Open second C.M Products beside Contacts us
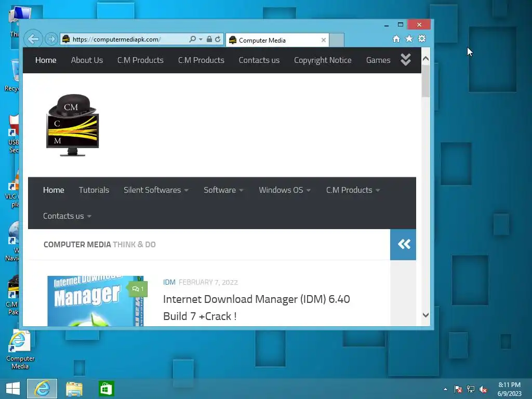The height and width of the screenshot is (399, 532). click(201, 60)
